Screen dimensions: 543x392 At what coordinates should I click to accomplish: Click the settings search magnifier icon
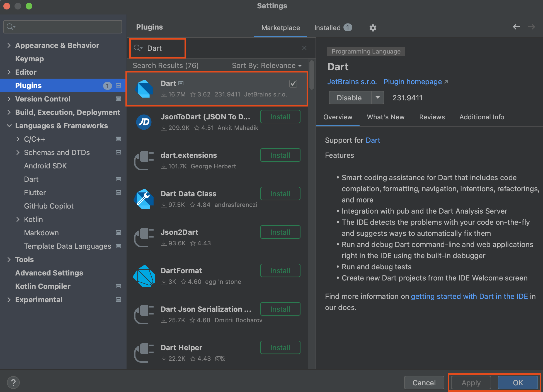(11, 27)
